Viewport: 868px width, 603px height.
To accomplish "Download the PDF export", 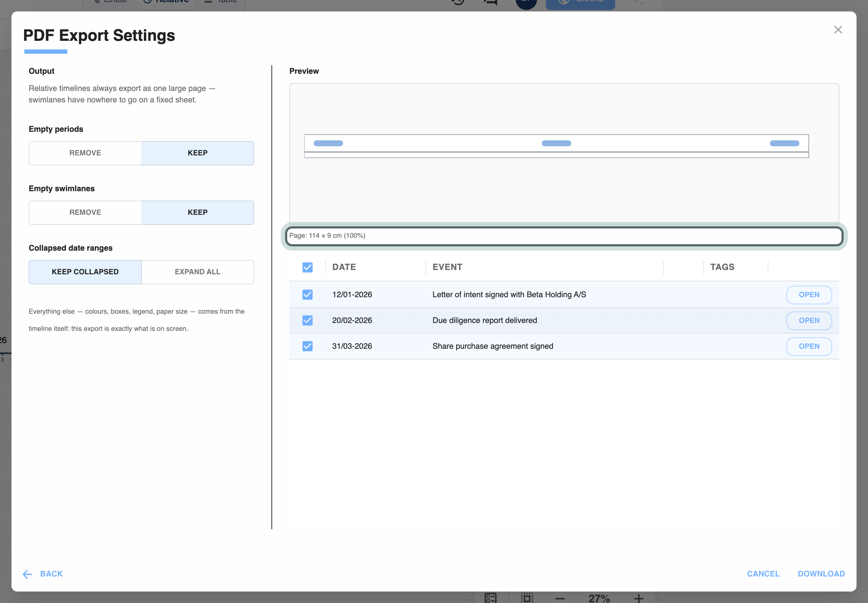I will click(x=821, y=574).
